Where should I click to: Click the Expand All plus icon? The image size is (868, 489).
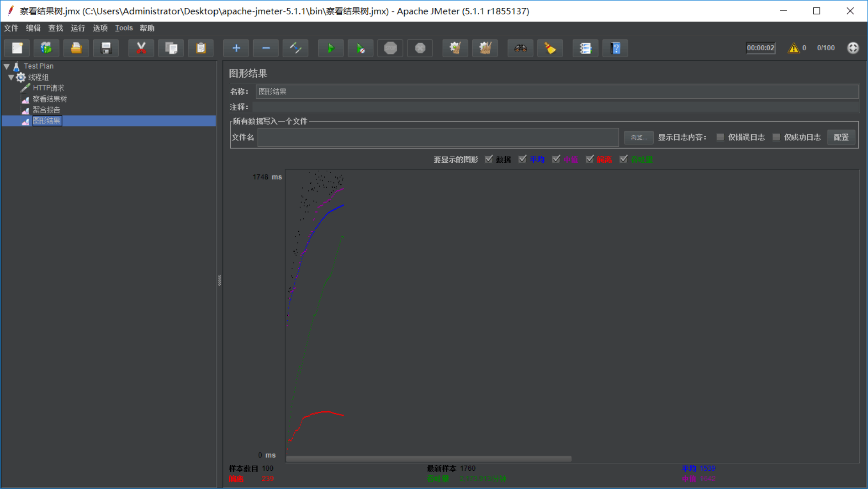[x=236, y=48]
